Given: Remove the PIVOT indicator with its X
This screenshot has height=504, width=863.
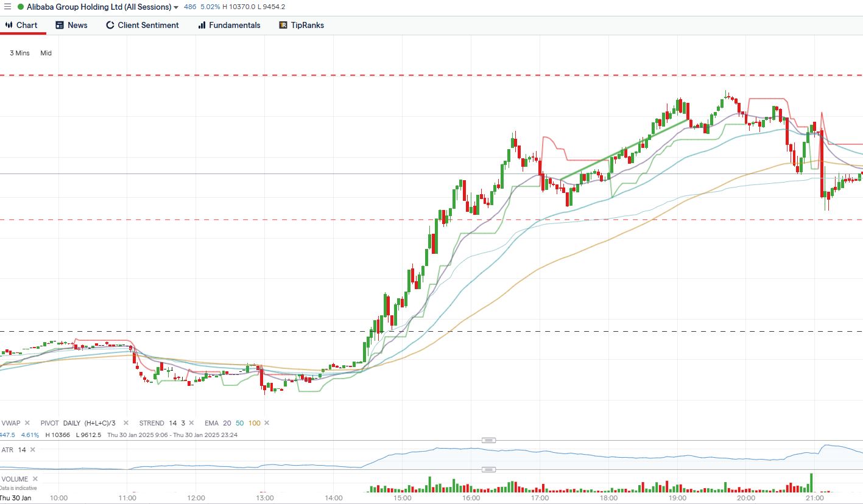Looking at the screenshot, I should point(126,423).
